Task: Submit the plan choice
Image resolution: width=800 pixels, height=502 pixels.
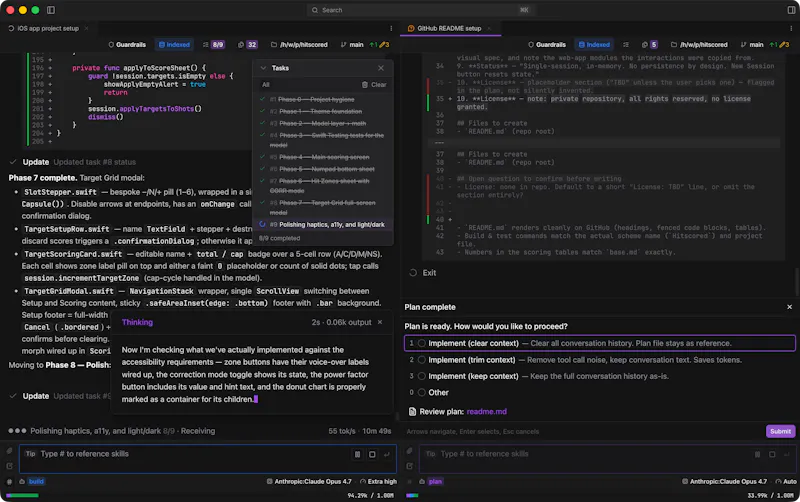Action: (x=780, y=432)
